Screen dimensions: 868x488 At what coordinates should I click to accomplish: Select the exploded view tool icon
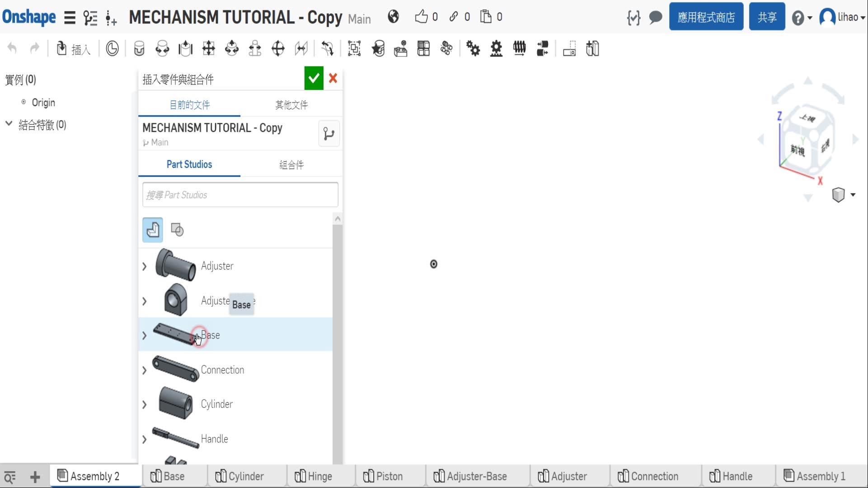point(400,48)
